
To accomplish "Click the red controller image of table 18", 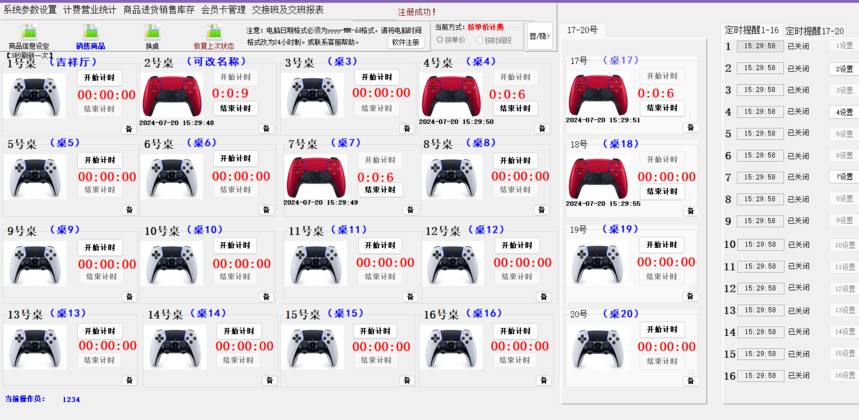I will [x=597, y=178].
